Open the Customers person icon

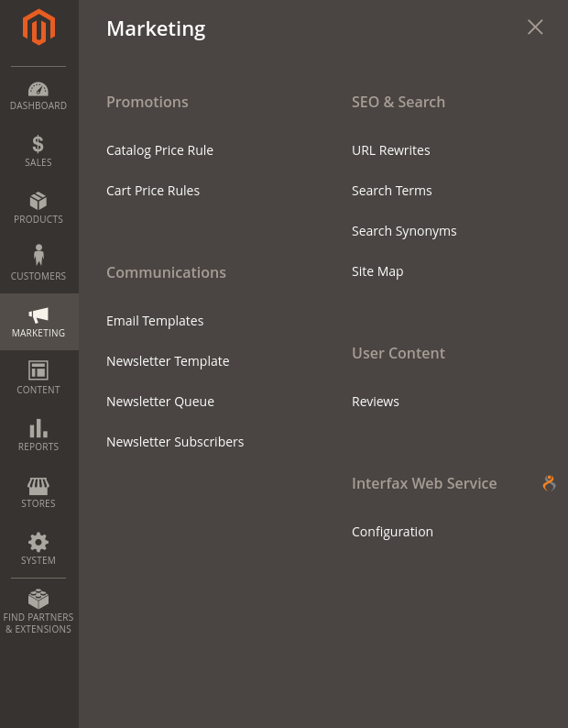click(x=39, y=255)
